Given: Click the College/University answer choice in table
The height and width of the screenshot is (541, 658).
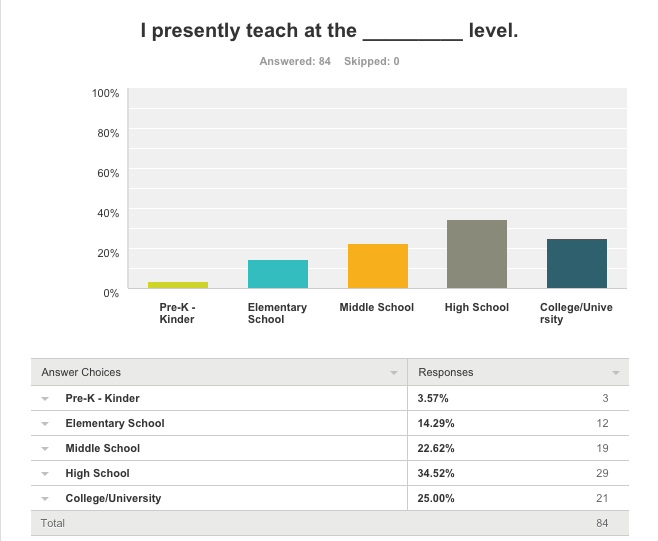Looking at the screenshot, I should point(113,498).
